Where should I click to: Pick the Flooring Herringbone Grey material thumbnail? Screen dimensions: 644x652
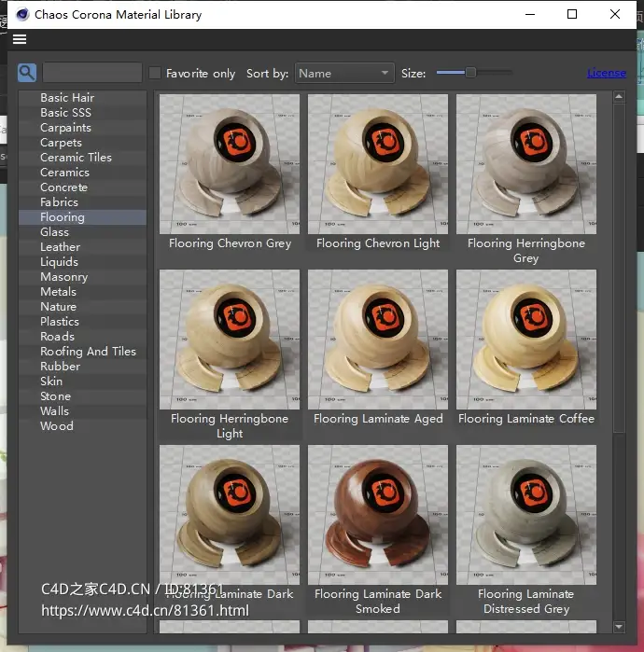click(x=526, y=164)
